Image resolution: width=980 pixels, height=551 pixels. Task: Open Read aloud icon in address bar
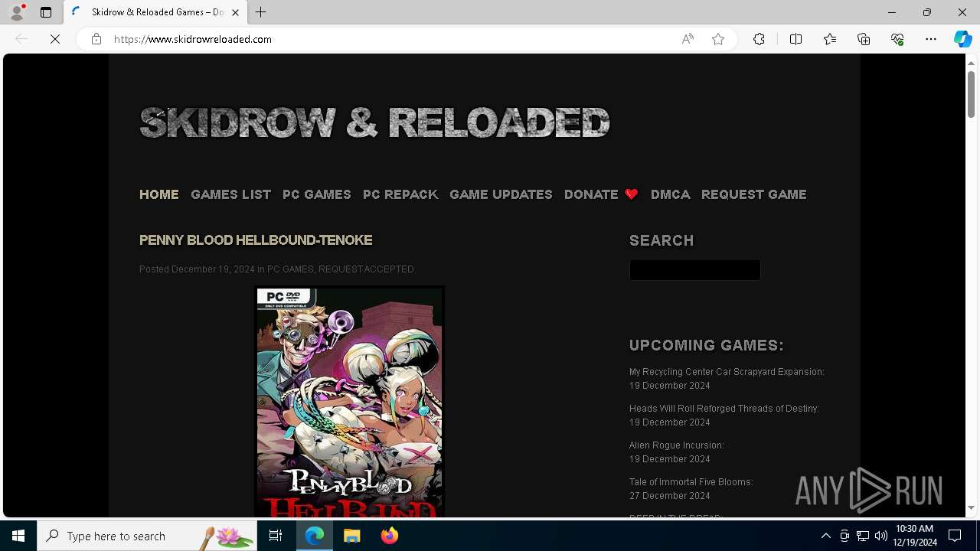tap(688, 39)
